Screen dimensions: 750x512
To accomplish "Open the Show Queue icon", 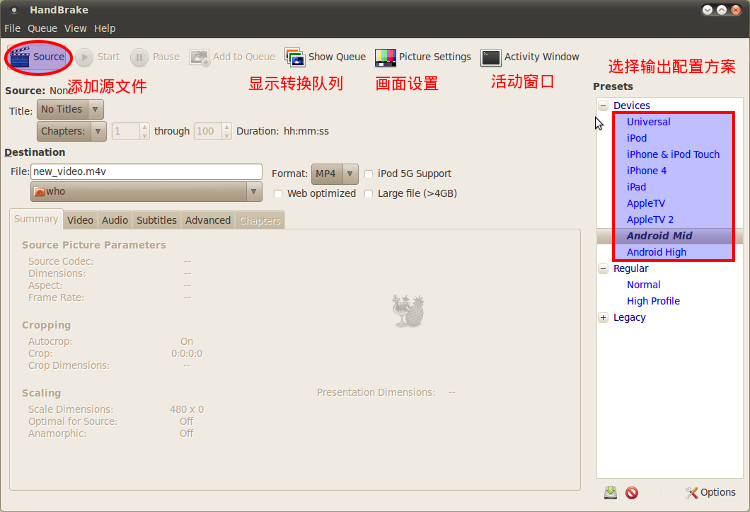I will 295,57.
